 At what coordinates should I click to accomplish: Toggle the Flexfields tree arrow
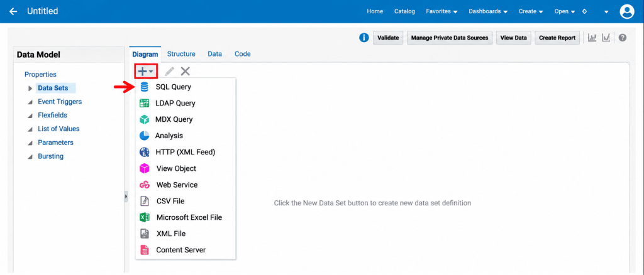pos(30,116)
